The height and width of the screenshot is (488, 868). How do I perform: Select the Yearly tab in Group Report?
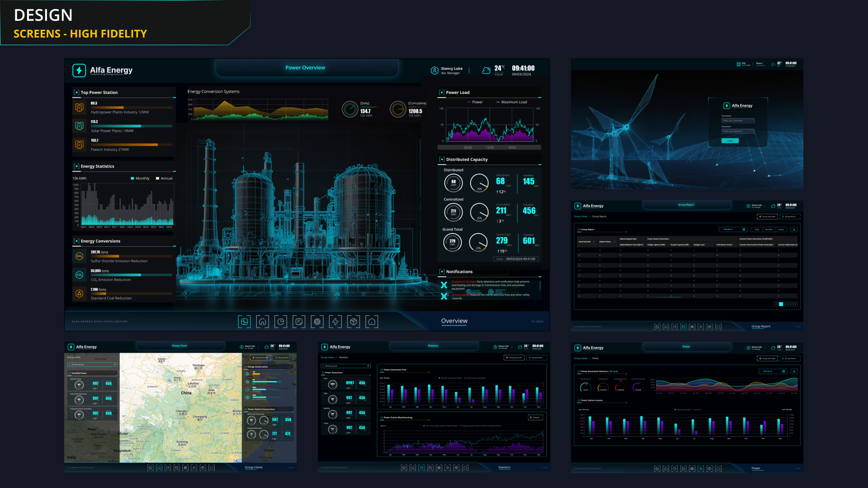pos(781,230)
